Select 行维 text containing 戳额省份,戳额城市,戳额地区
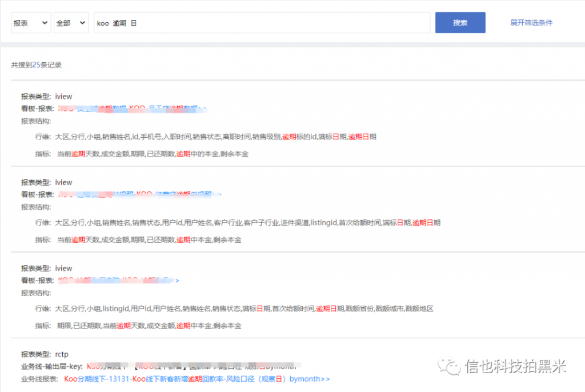 pyautogui.click(x=245, y=309)
